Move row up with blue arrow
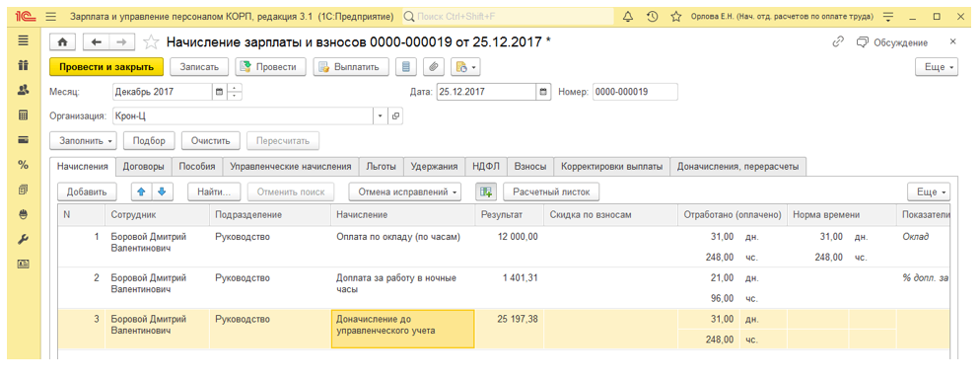Screen dimensions: 980x380 tap(142, 191)
